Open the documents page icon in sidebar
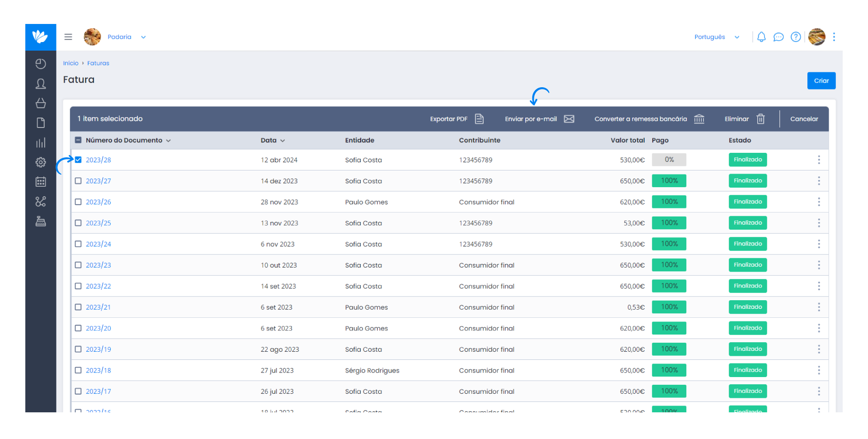This screenshot has height=439, width=868. (x=41, y=123)
